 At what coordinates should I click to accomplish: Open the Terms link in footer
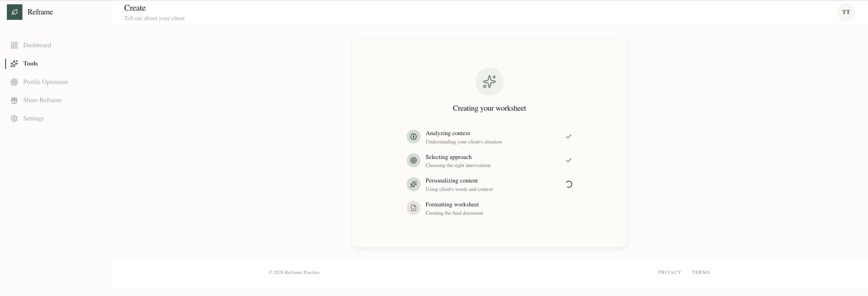701,272
